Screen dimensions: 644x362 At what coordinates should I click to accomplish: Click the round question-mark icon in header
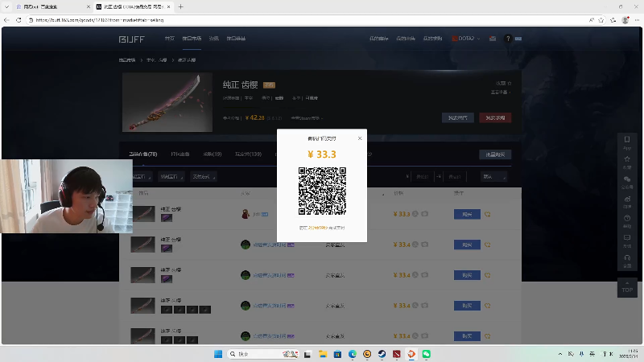coord(508,39)
